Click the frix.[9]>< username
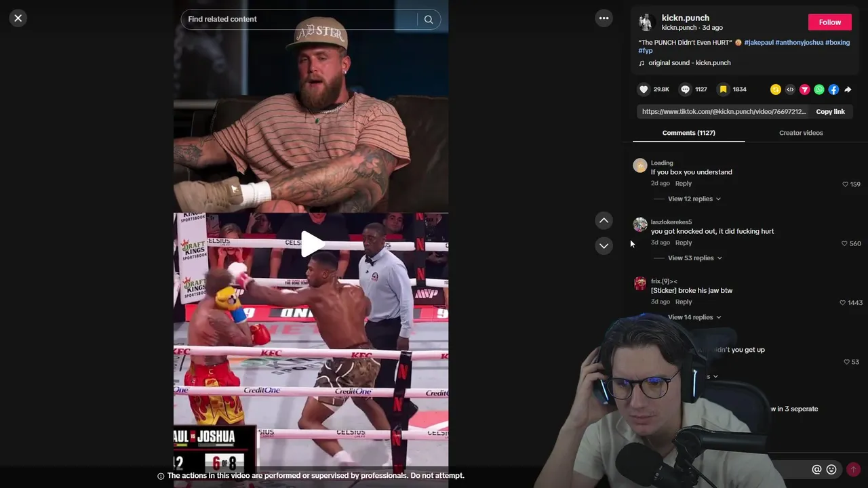This screenshot has width=868, height=488. click(664, 281)
